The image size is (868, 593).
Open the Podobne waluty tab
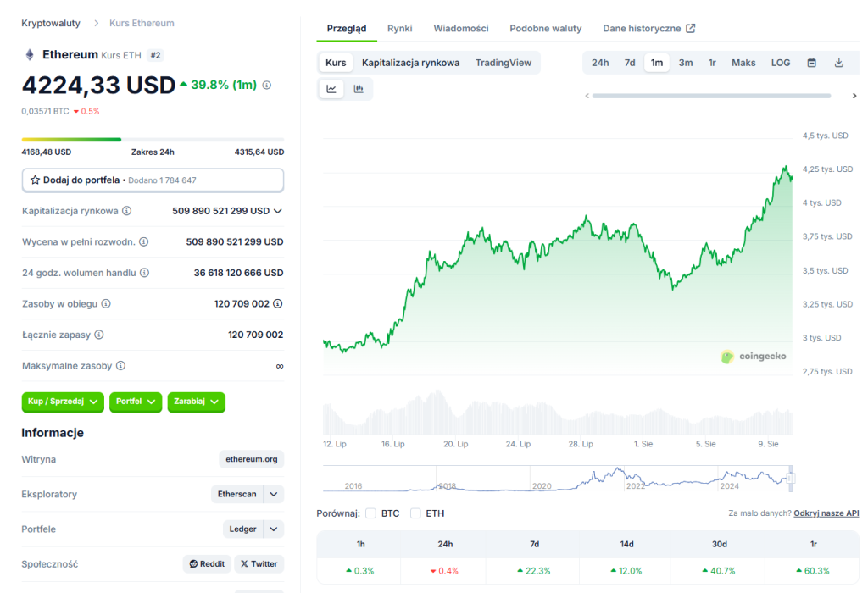546,28
